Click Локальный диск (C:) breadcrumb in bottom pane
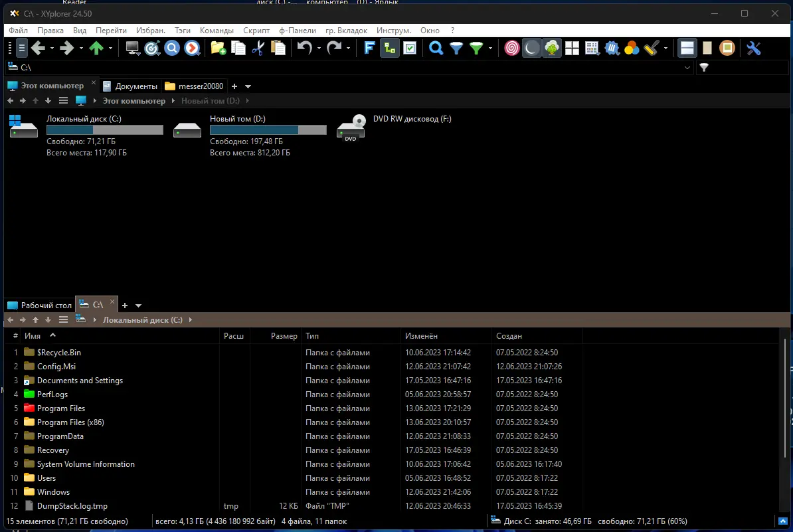Image resolution: width=793 pixels, height=532 pixels. pyautogui.click(x=143, y=319)
